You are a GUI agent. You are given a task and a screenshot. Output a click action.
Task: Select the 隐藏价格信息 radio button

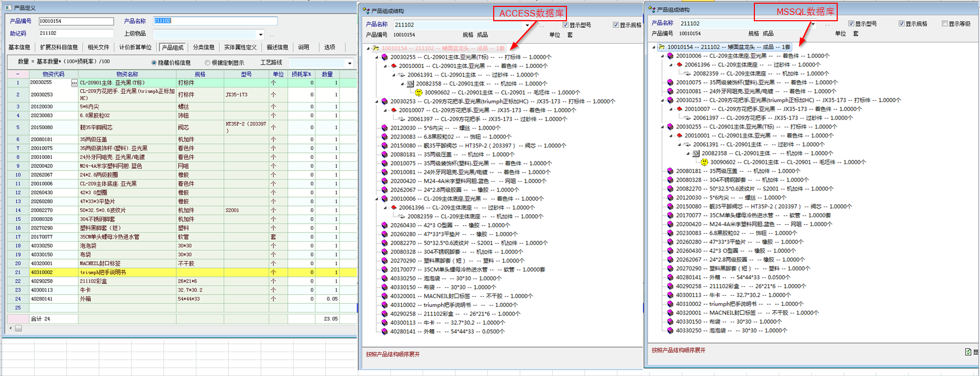click(x=154, y=63)
